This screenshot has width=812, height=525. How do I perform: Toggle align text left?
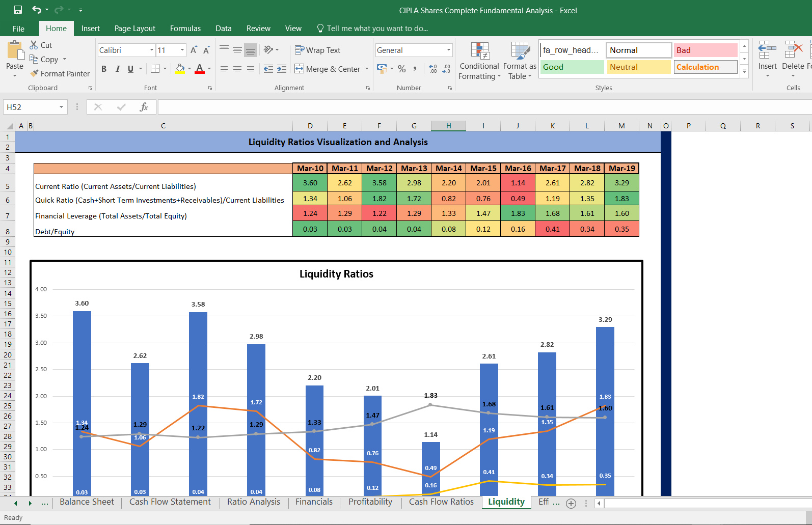tap(224, 69)
